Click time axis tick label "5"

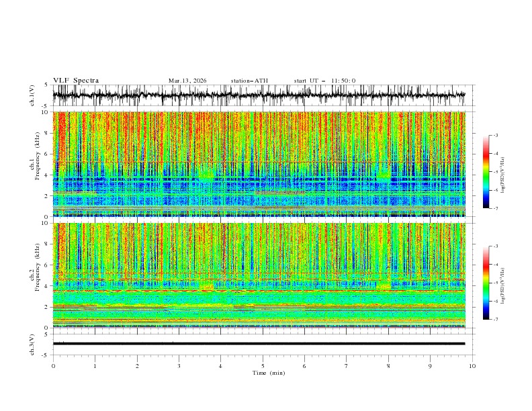[x=263, y=366]
